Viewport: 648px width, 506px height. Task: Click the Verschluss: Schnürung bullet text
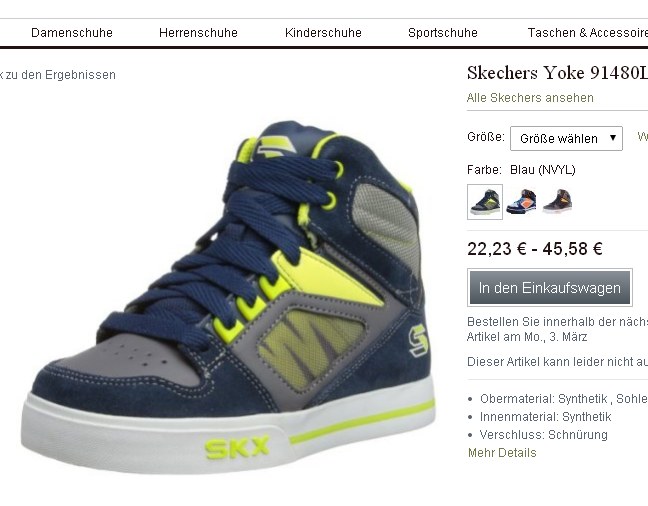pos(543,435)
